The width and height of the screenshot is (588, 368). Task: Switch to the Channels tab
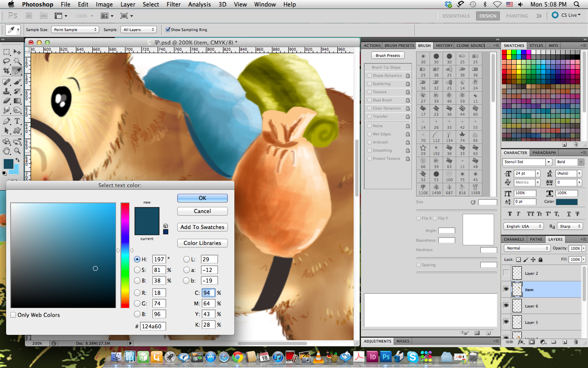514,239
